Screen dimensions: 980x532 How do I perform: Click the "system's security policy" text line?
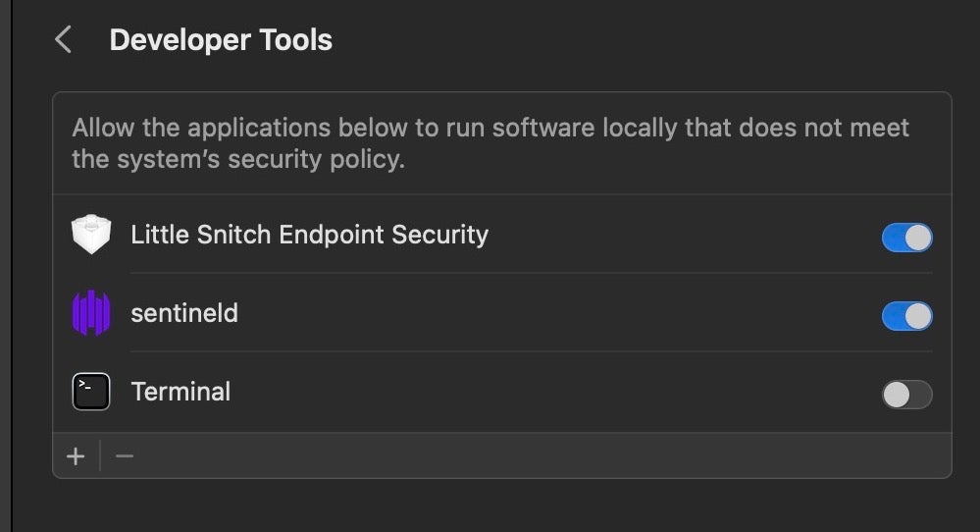pyautogui.click(x=238, y=159)
